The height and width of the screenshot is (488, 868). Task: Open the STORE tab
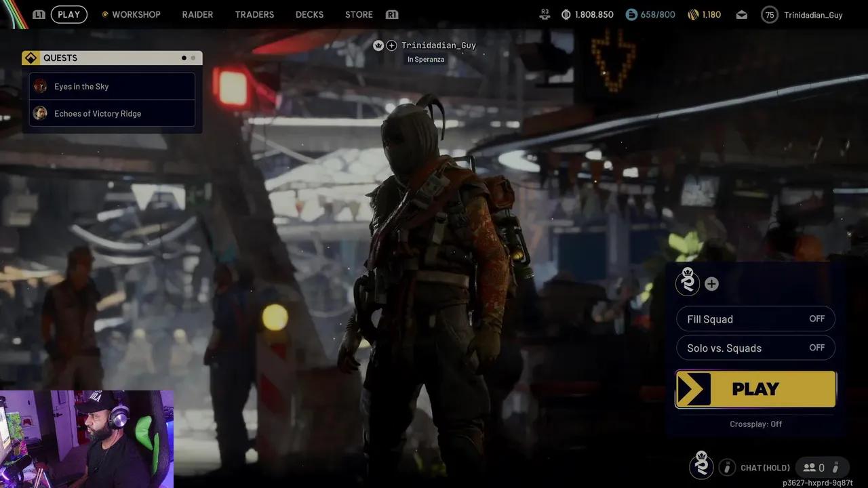pyautogui.click(x=359, y=14)
